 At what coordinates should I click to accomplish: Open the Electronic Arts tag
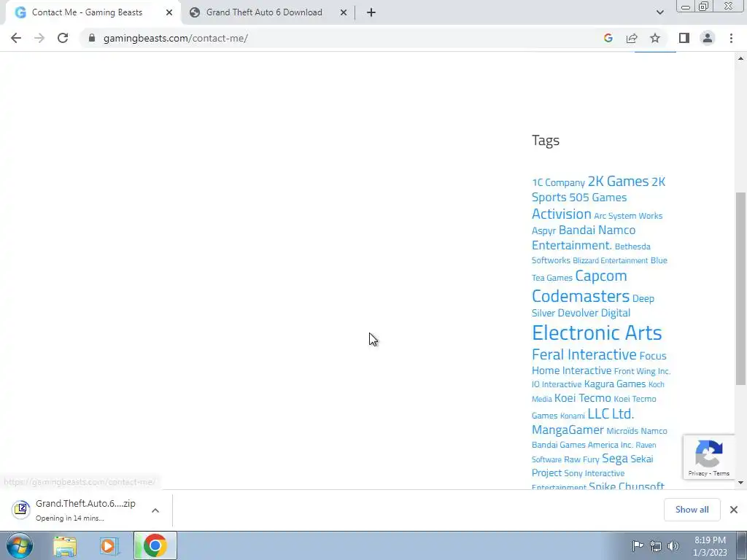[x=597, y=332]
